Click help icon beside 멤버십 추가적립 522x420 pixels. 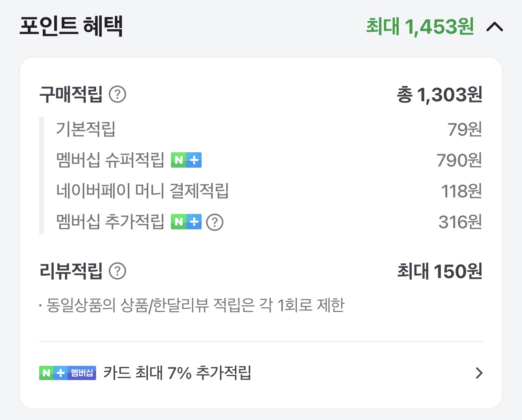click(x=215, y=222)
